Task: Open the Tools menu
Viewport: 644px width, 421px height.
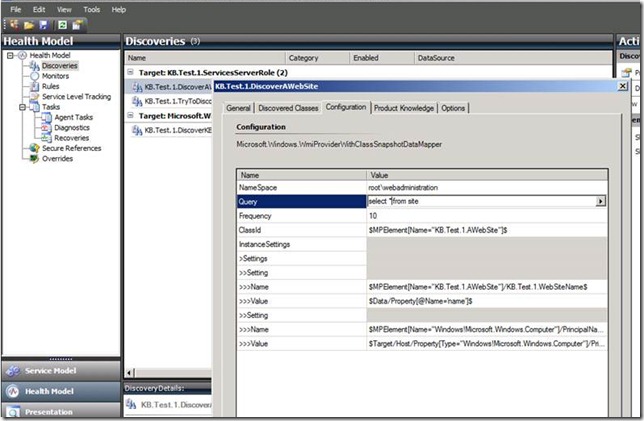Action: 91,9
